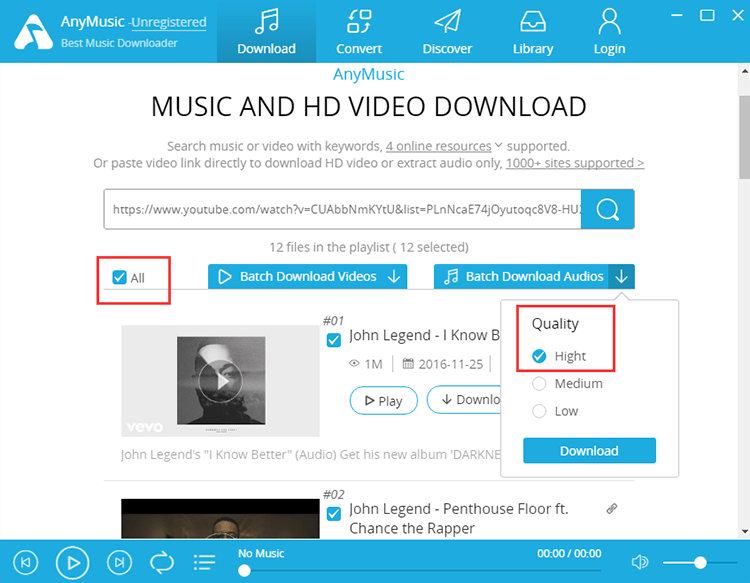Click the link icon beside Penthouse Floor
750x583 pixels.
point(612,508)
